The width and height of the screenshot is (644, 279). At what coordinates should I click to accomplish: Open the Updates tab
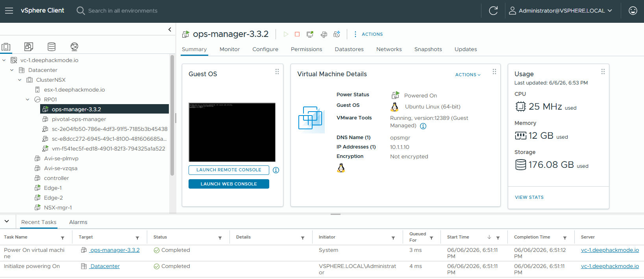point(466,49)
